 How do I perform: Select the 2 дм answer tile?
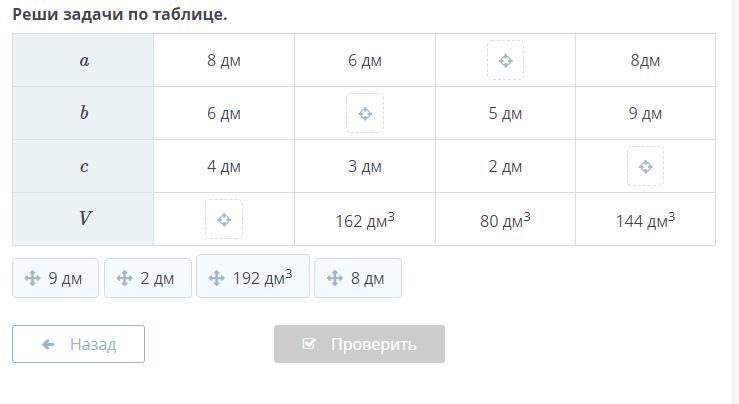tap(148, 279)
